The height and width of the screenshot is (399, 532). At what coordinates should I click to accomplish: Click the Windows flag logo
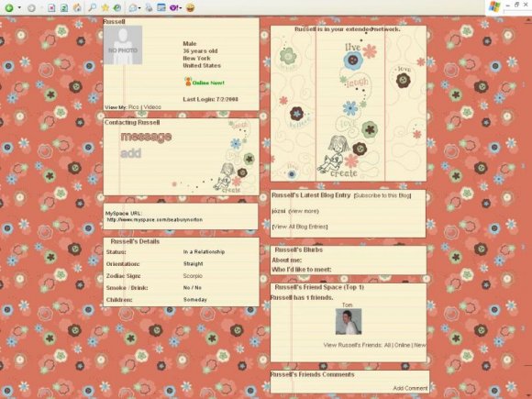click(494, 6)
